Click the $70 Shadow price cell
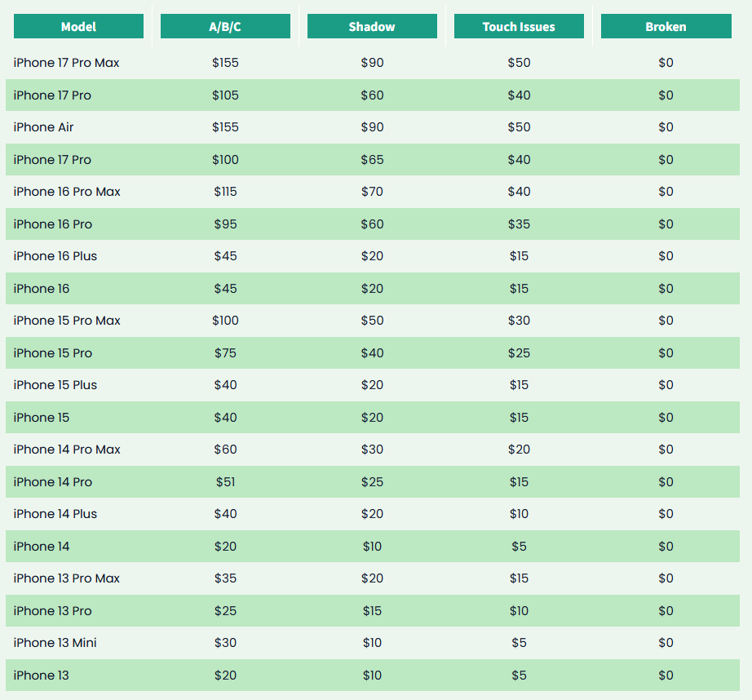This screenshot has width=752, height=700. pyautogui.click(x=372, y=192)
